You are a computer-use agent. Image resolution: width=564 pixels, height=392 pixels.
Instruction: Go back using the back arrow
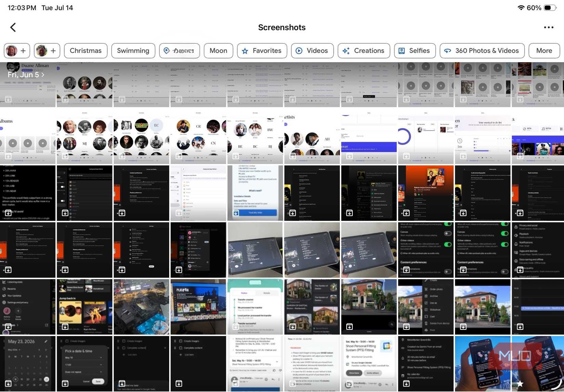point(13,27)
